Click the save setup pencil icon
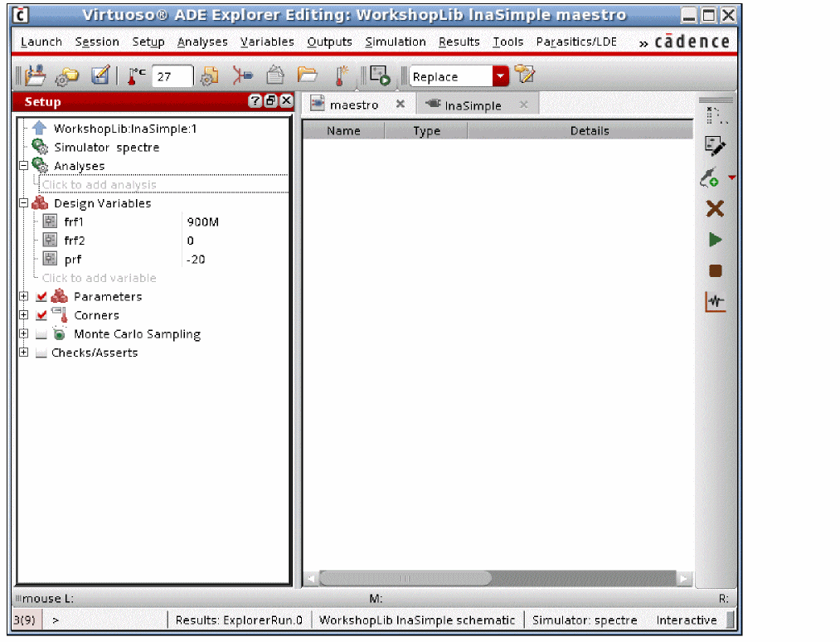 click(x=100, y=75)
